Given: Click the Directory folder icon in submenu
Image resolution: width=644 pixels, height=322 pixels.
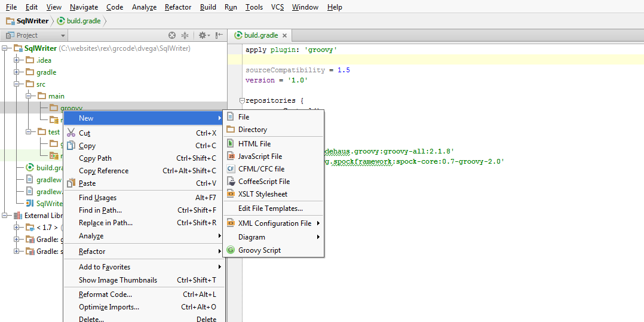Looking at the screenshot, I should (231, 130).
